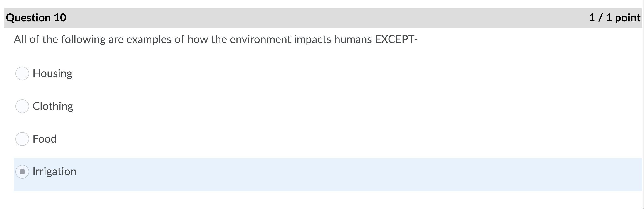
Task: Click the word EXCEPT- in the question
Action: pos(396,40)
